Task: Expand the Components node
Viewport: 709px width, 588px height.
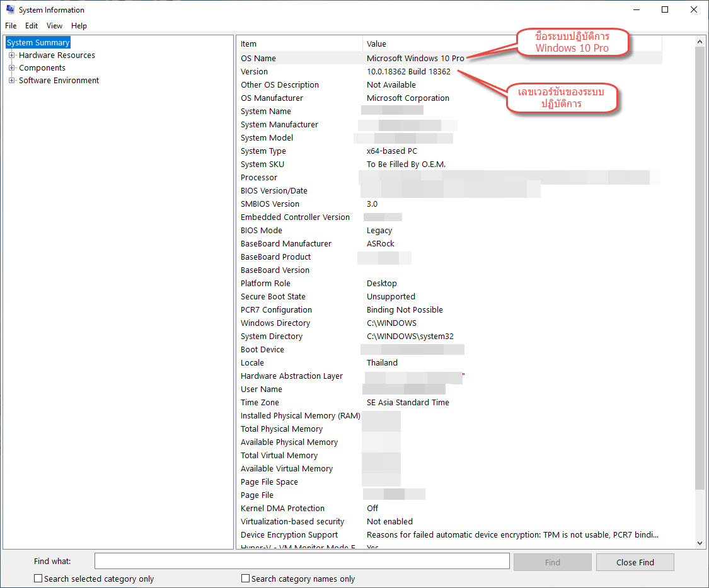Action: coord(12,68)
